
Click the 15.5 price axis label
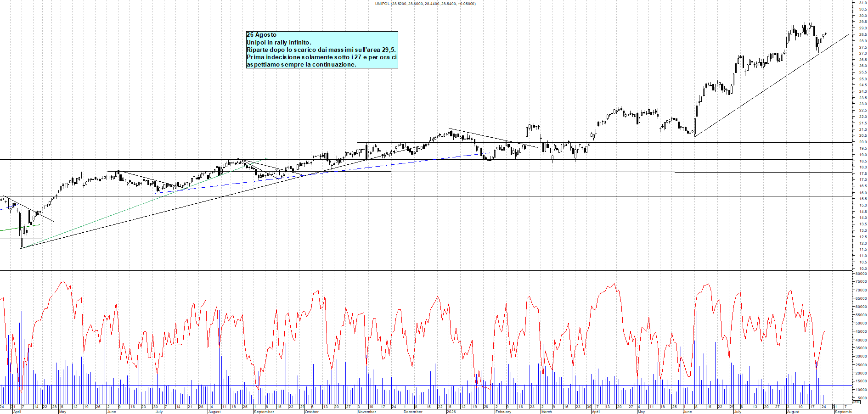(862, 199)
